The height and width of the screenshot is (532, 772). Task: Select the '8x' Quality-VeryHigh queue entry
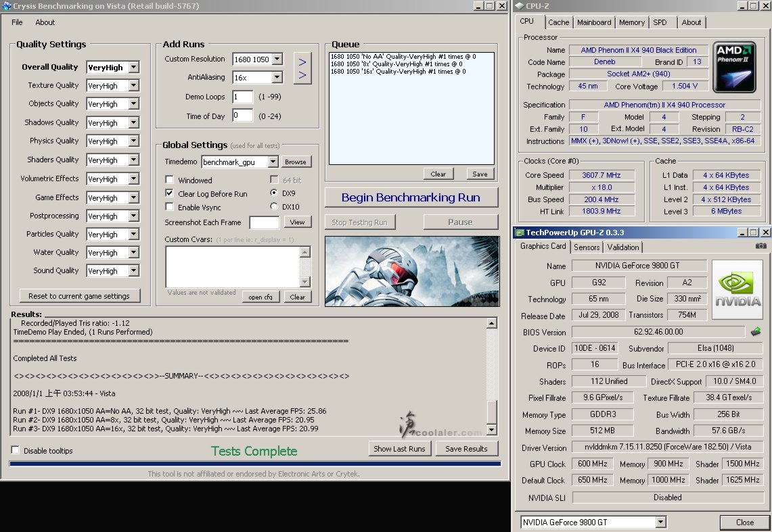click(x=396, y=64)
